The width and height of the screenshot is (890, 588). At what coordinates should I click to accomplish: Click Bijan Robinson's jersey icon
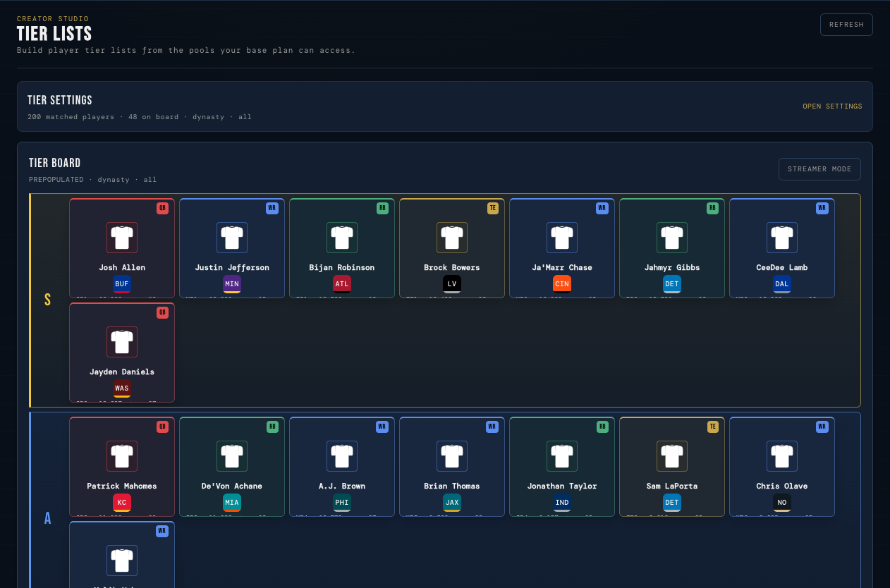click(x=342, y=238)
